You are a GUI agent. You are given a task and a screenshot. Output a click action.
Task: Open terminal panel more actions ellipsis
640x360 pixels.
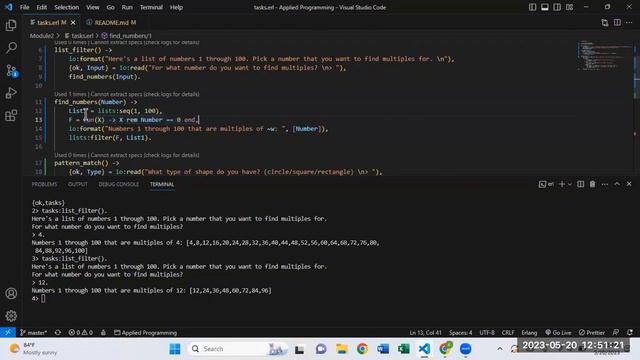604,184
